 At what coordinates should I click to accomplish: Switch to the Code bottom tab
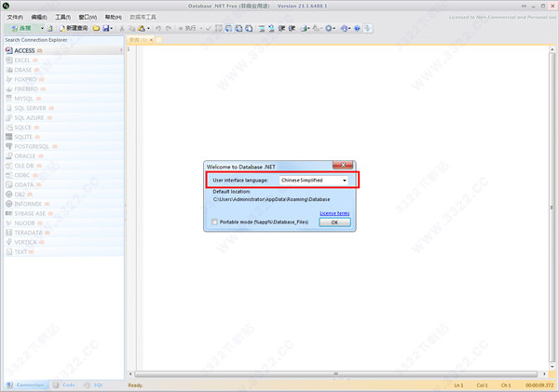(x=64, y=385)
